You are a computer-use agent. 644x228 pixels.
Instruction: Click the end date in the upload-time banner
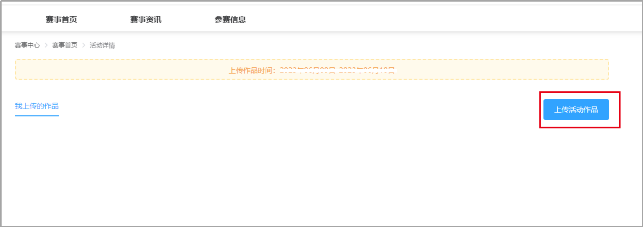(x=367, y=70)
